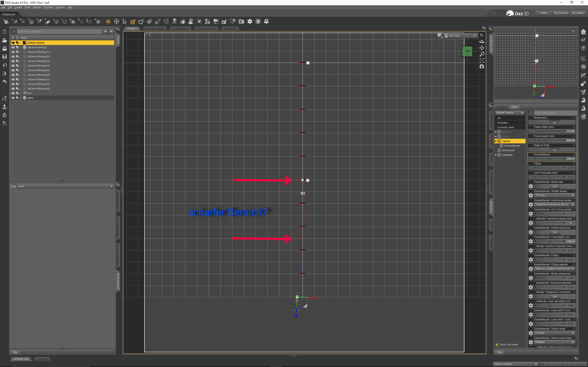588x367 pixels.
Task: Select the Translate (move) tool
Action: click(x=149, y=22)
